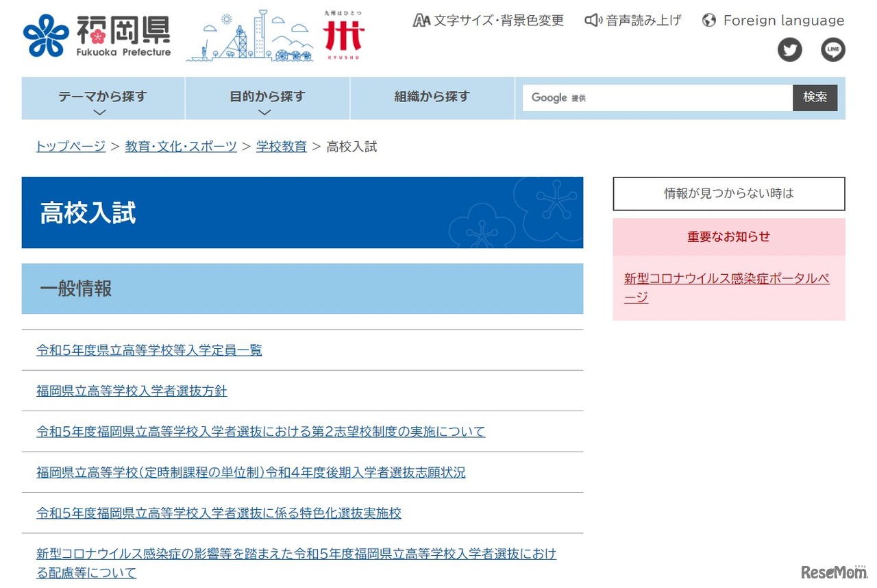Go to トップページ breadcrumb link
The image size is (877, 588).
(x=71, y=147)
